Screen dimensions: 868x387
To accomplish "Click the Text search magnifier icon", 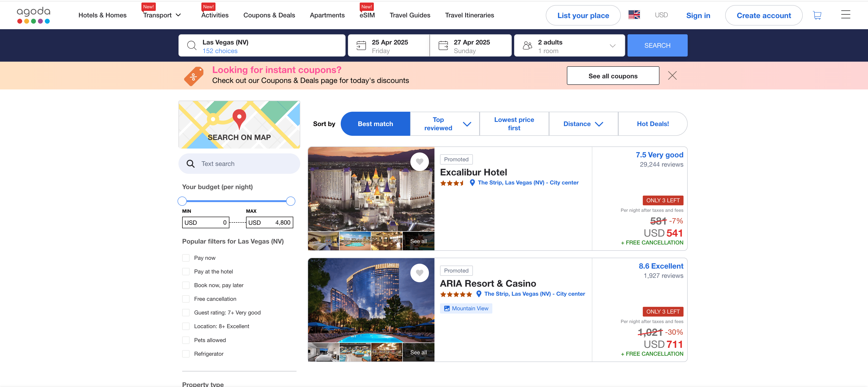I will 190,164.
